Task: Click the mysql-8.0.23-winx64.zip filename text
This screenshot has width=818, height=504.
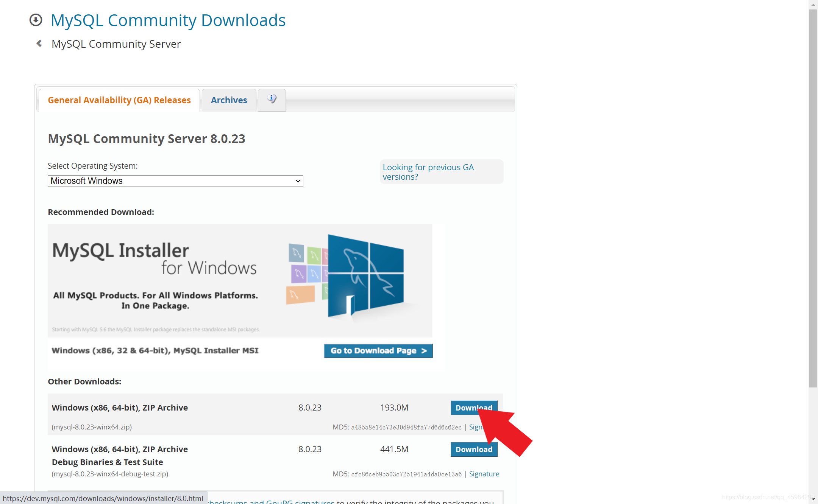Action: pyautogui.click(x=92, y=427)
